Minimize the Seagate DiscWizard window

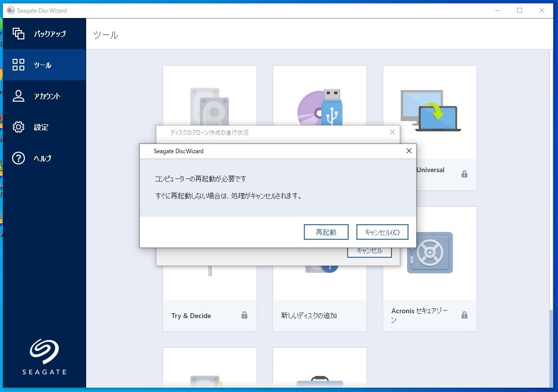click(x=498, y=10)
